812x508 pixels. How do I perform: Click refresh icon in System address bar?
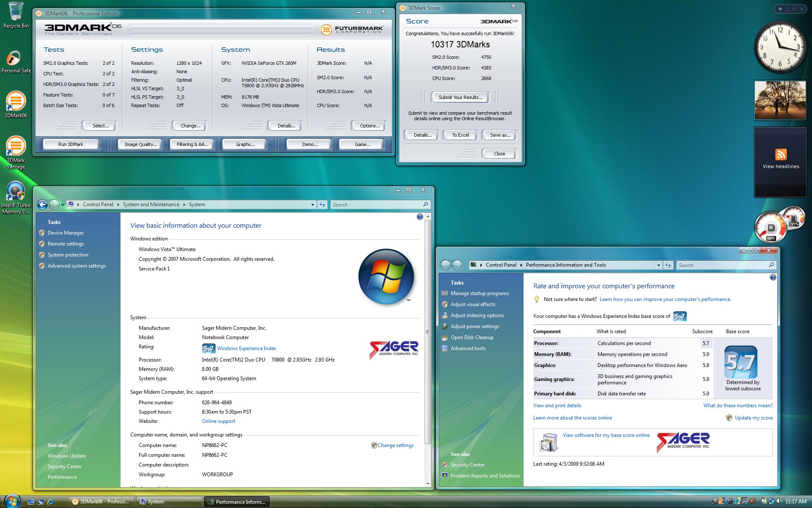(x=322, y=205)
